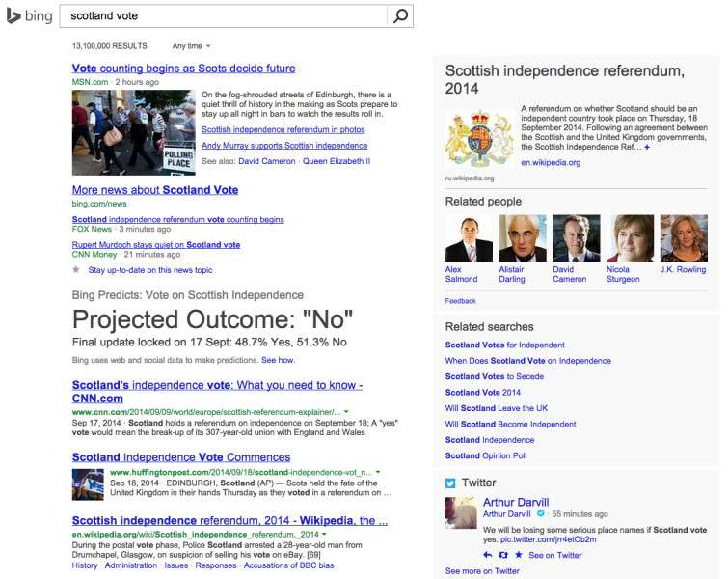This screenshot has width=728, height=579.
Task: Select Scotland Votes for Independent related search
Action: [x=504, y=345]
